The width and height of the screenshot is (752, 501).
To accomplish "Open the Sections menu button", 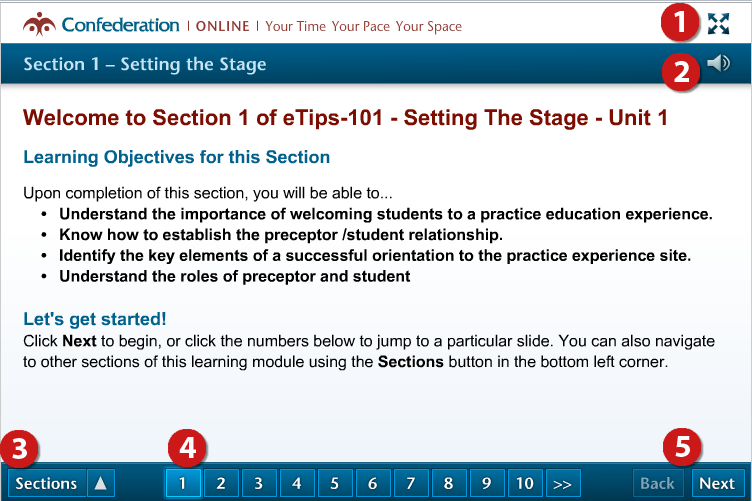I will click(47, 483).
